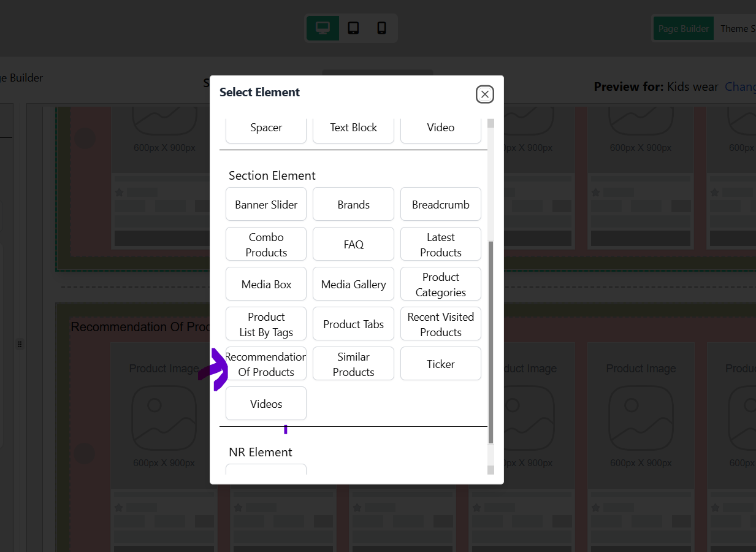Close the Select Element dialog
Image resolution: width=756 pixels, height=552 pixels.
485,94
